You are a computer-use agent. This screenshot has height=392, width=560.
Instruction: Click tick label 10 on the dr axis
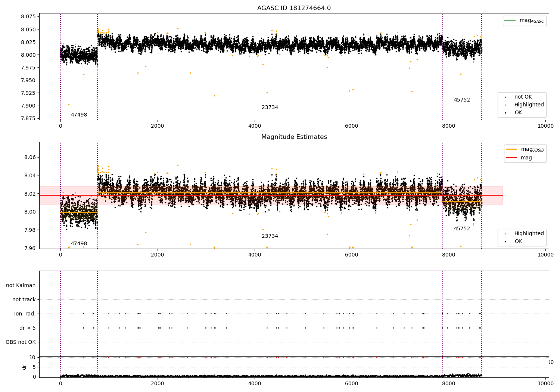pyautogui.click(x=32, y=357)
